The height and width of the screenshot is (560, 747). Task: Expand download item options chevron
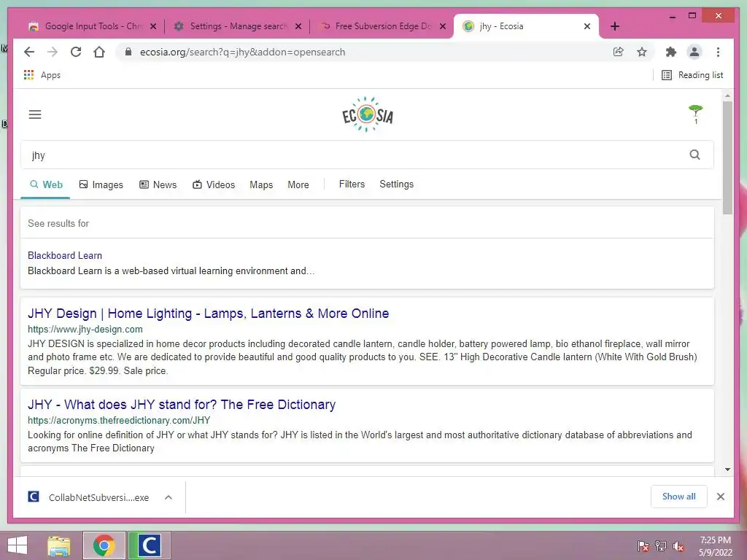point(169,497)
